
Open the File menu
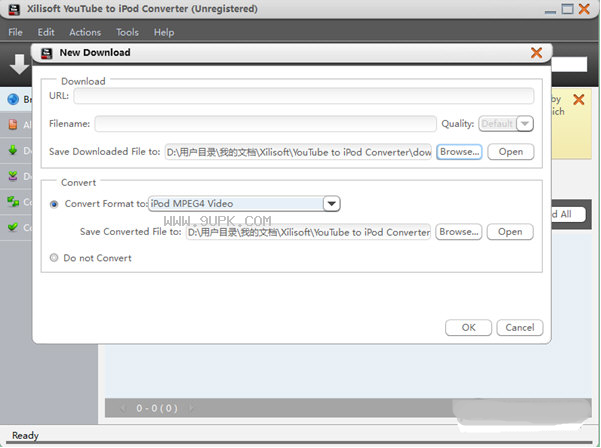[15, 32]
